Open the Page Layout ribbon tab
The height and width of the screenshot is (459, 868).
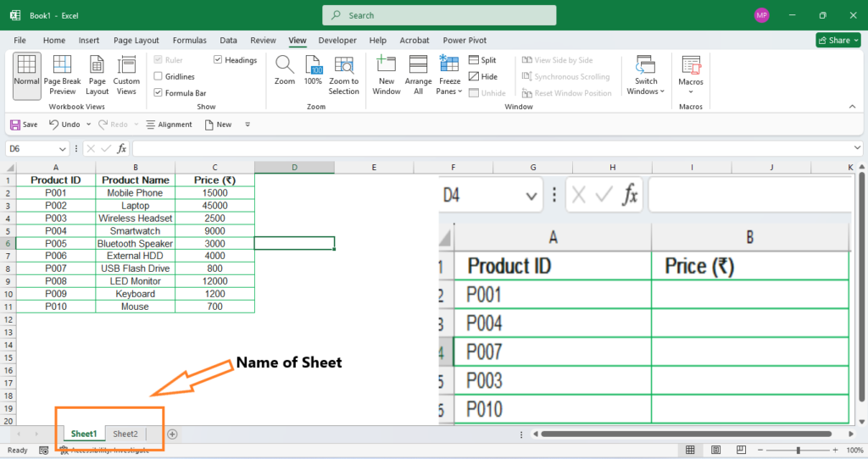click(x=136, y=41)
